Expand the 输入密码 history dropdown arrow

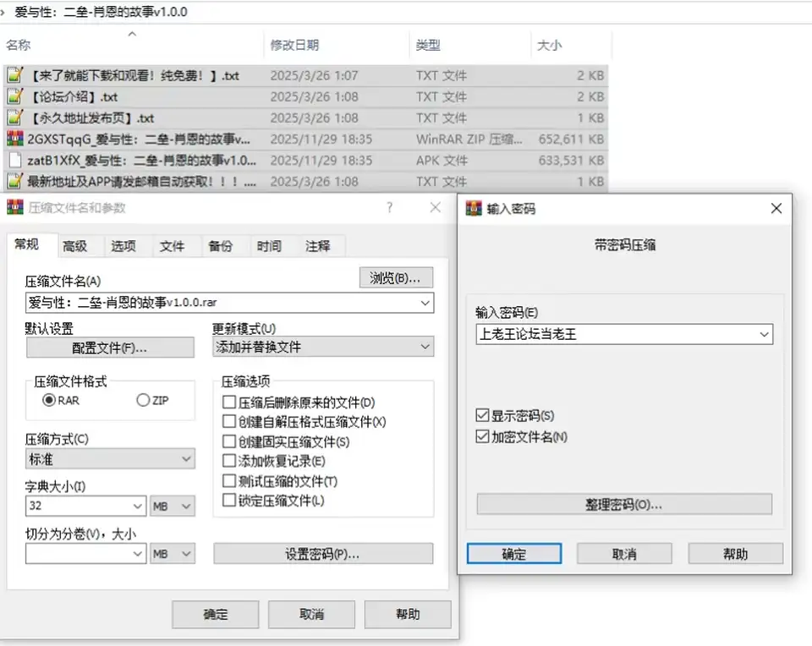(765, 334)
